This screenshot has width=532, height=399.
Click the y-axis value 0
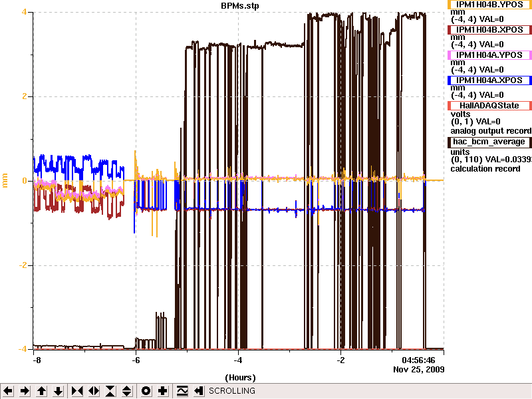point(24,181)
